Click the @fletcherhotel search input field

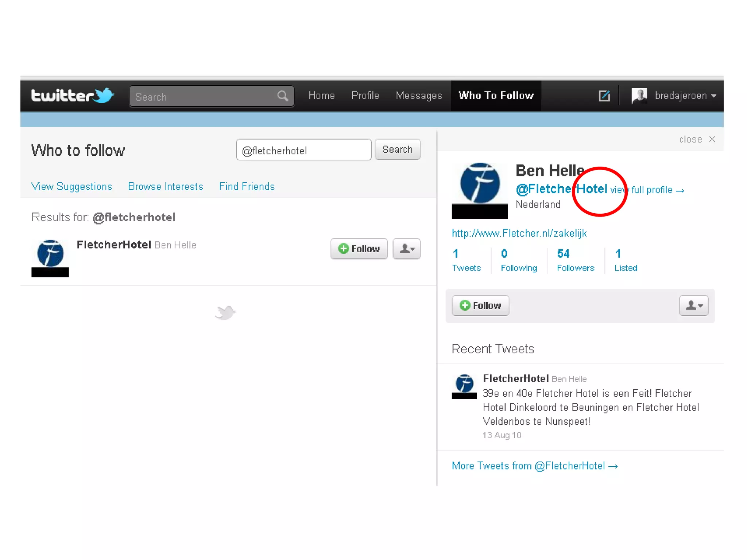click(x=303, y=150)
